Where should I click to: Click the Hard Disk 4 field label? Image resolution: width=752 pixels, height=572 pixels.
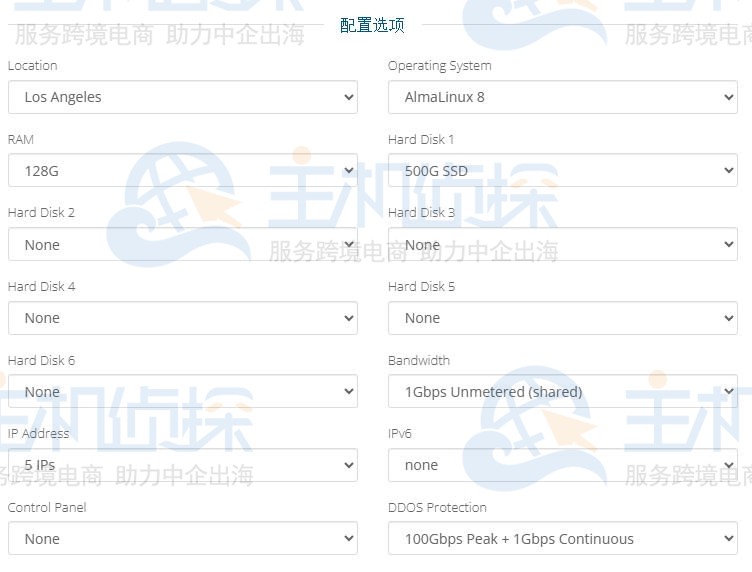(42, 287)
